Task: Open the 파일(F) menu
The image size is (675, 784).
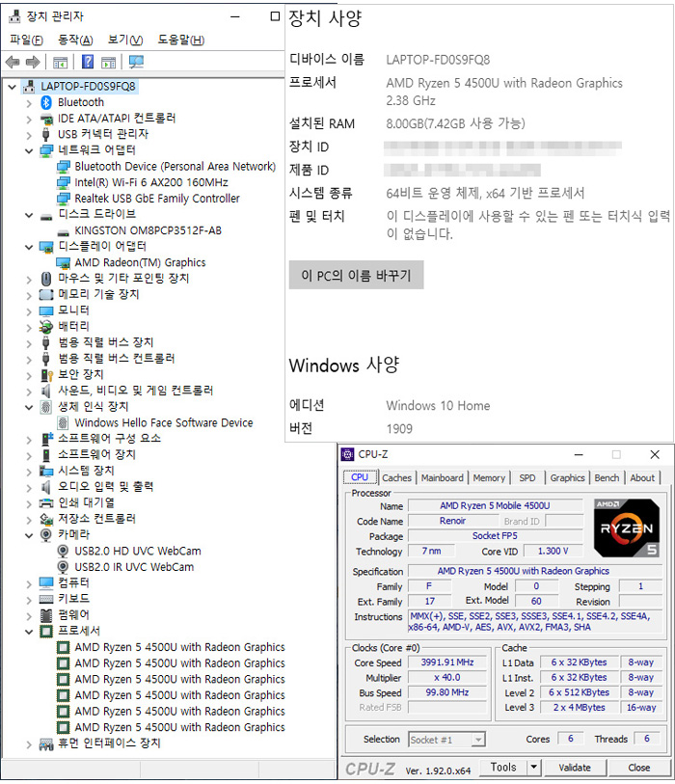Action: pyautogui.click(x=26, y=40)
